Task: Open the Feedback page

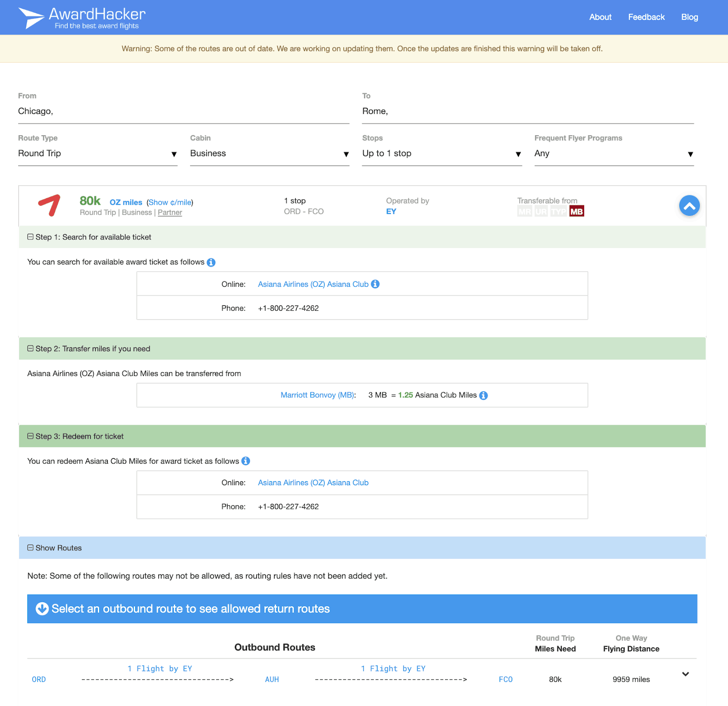Action: pyautogui.click(x=646, y=17)
